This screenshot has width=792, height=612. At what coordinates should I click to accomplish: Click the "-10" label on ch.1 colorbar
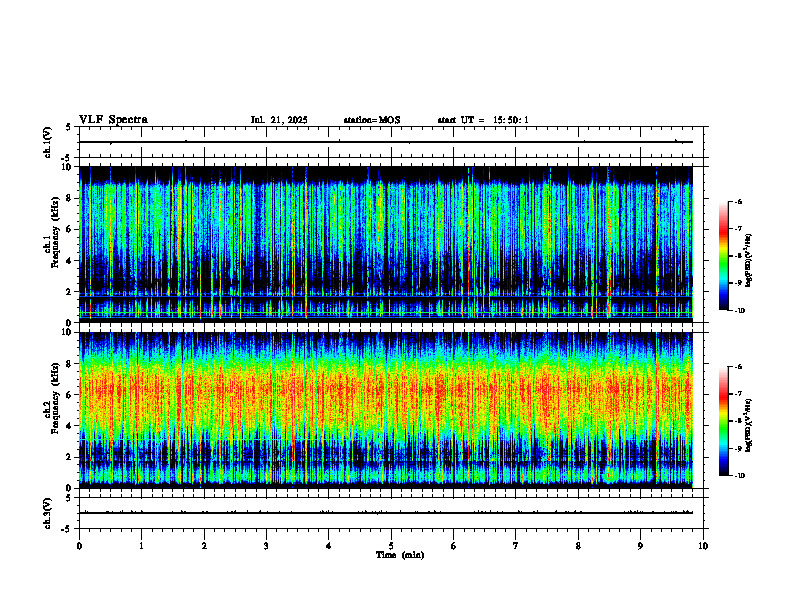[740, 311]
